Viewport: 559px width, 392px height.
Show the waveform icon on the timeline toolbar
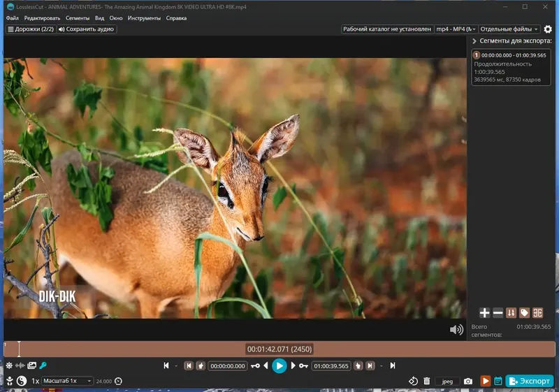tap(20, 365)
